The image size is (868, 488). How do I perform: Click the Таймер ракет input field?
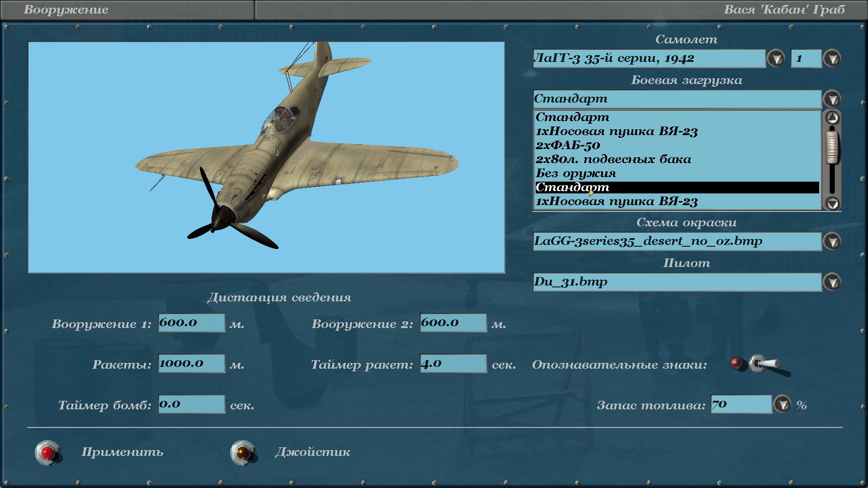tap(453, 363)
